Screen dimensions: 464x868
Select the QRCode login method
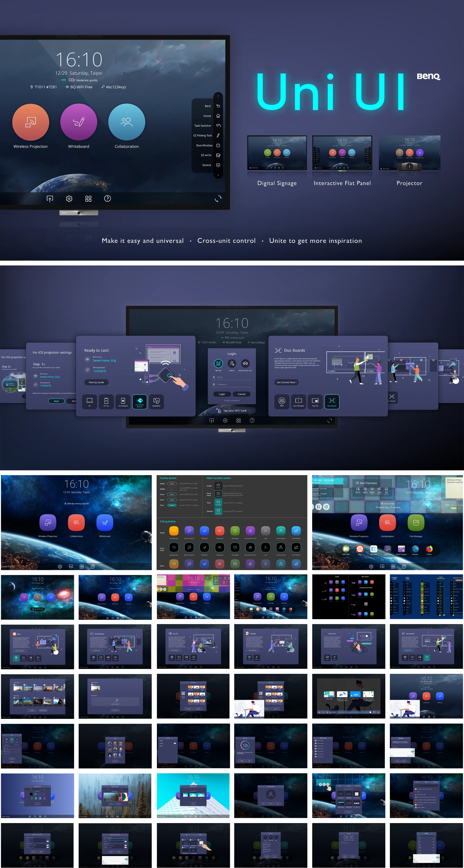(218, 364)
